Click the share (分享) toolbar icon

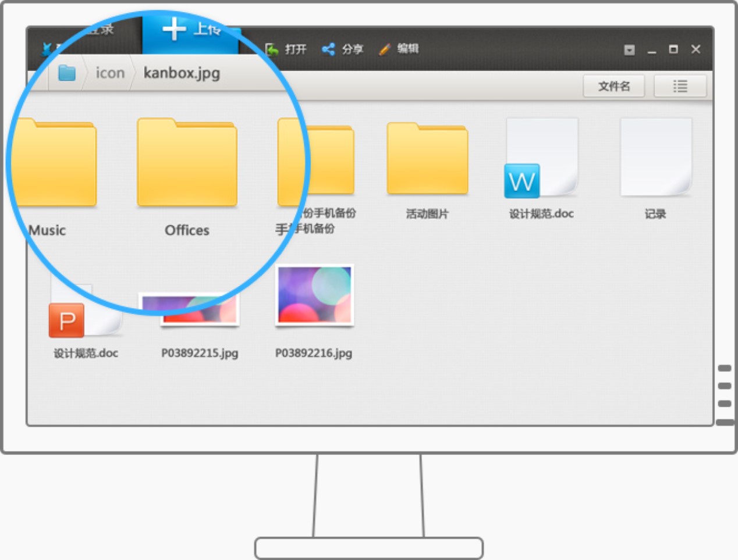tap(328, 49)
